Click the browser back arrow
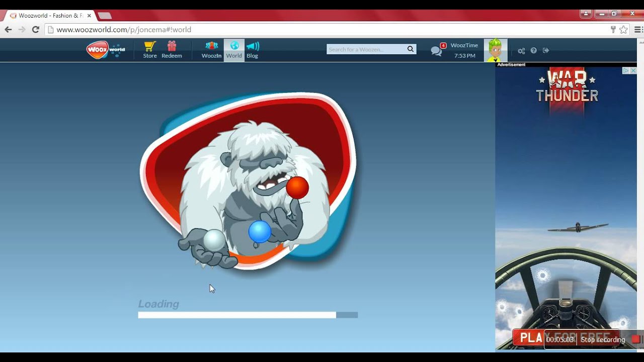Screen dimensions: 644x362 (x=8, y=30)
